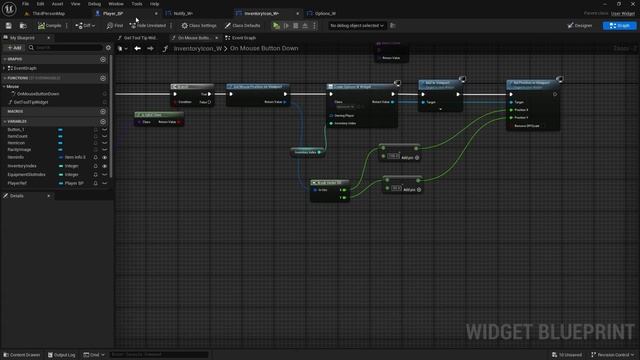This screenshot has width=640, height=360.
Task: Click the Unreal Engine logo icon
Action: (x=9, y=9)
